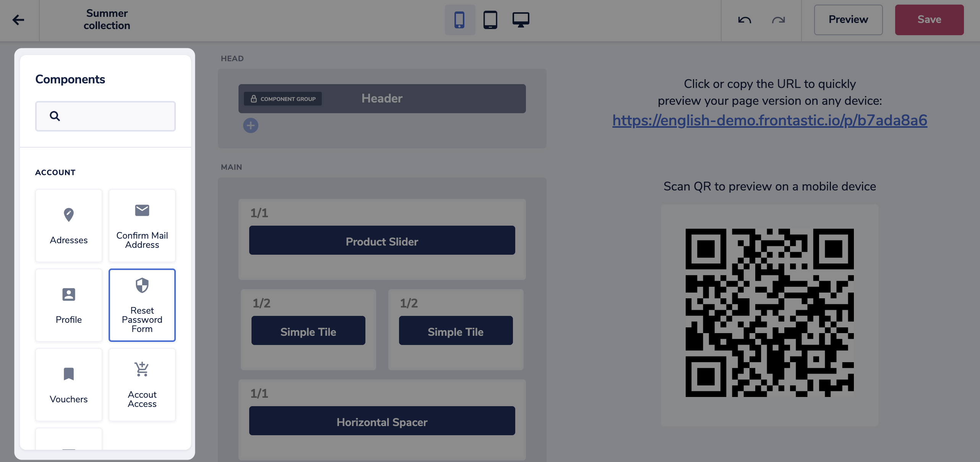Click the MAIN section label
Image resolution: width=980 pixels, height=462 pixels.
(232, 167)
